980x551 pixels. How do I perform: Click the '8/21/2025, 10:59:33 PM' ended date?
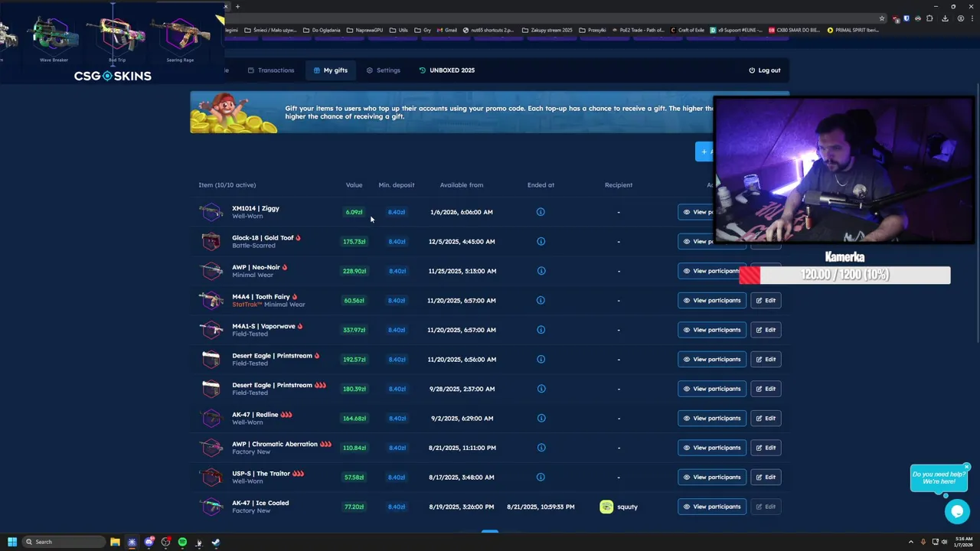541,507
